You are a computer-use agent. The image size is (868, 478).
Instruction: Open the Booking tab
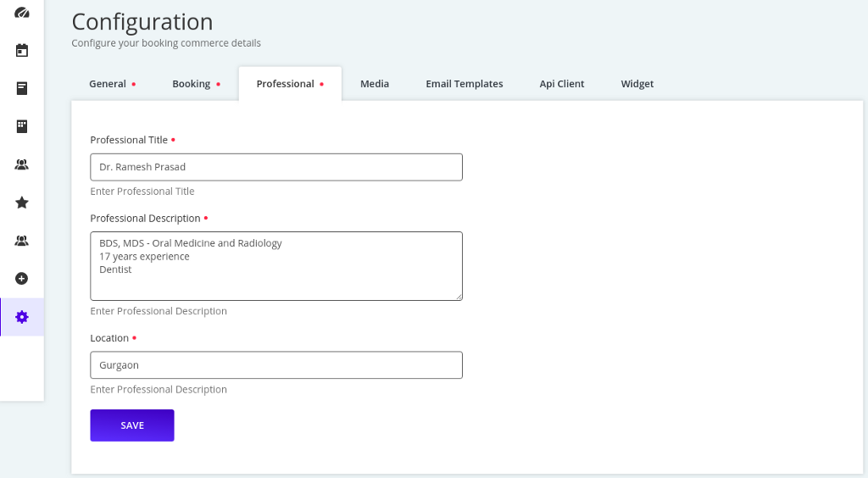point(192,84)
